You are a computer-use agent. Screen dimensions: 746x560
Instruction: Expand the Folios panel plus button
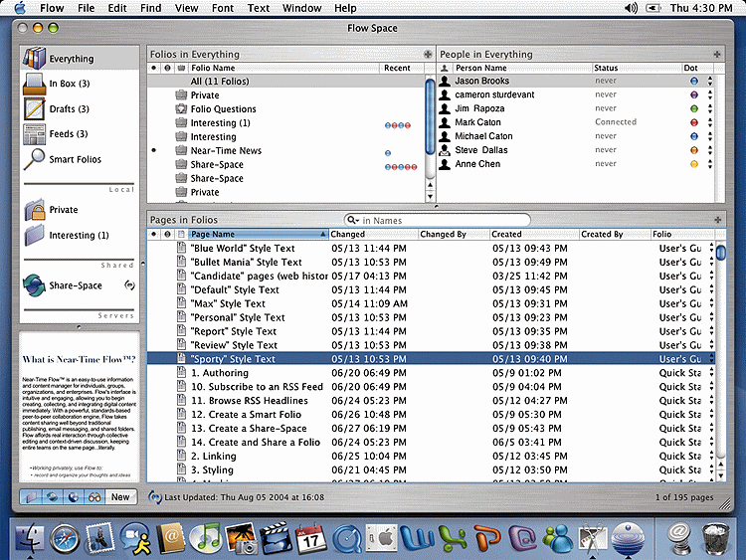(x=428, y=54)
